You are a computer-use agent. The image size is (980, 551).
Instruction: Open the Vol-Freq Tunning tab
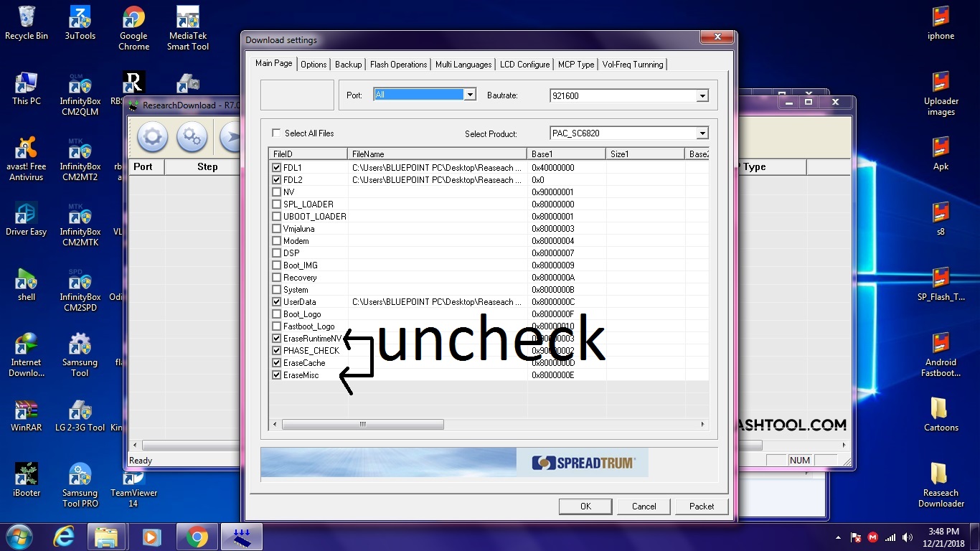point(633,65)
